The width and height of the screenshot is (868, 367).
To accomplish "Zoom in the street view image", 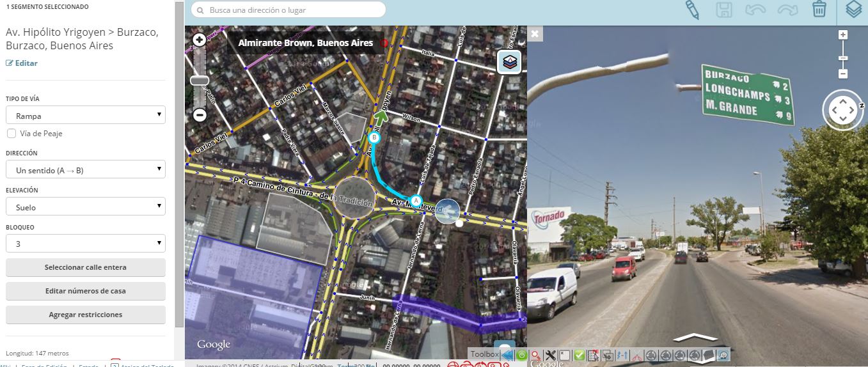I will coord(843,35).
